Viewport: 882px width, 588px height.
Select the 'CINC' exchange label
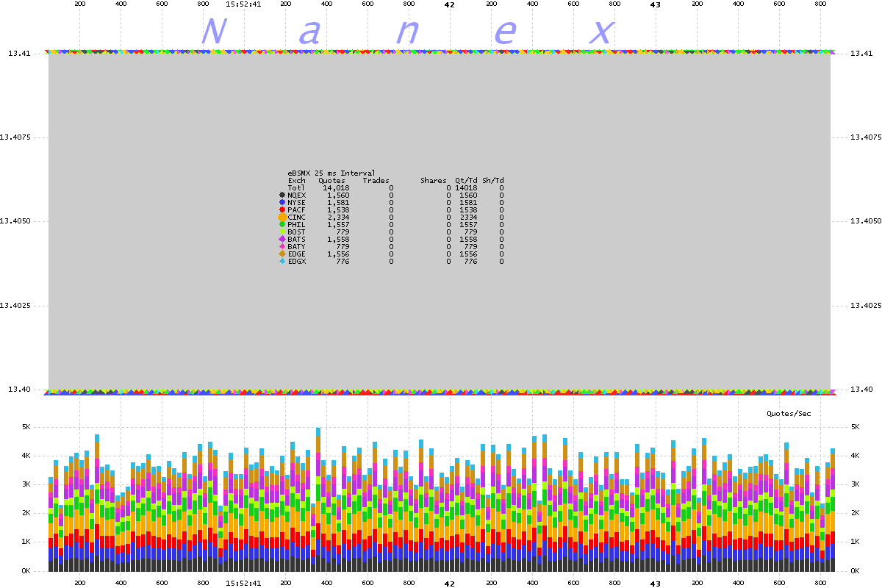(296, 217)
